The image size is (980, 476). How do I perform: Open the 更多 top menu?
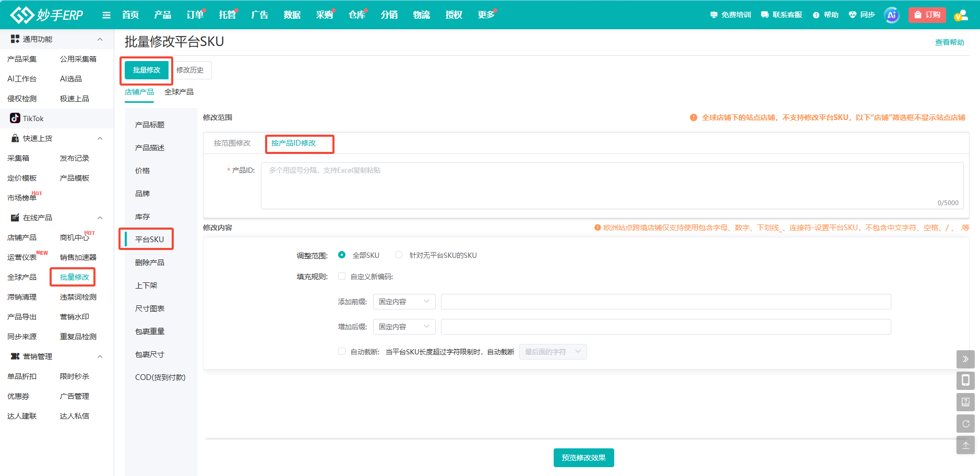point(486,15)
